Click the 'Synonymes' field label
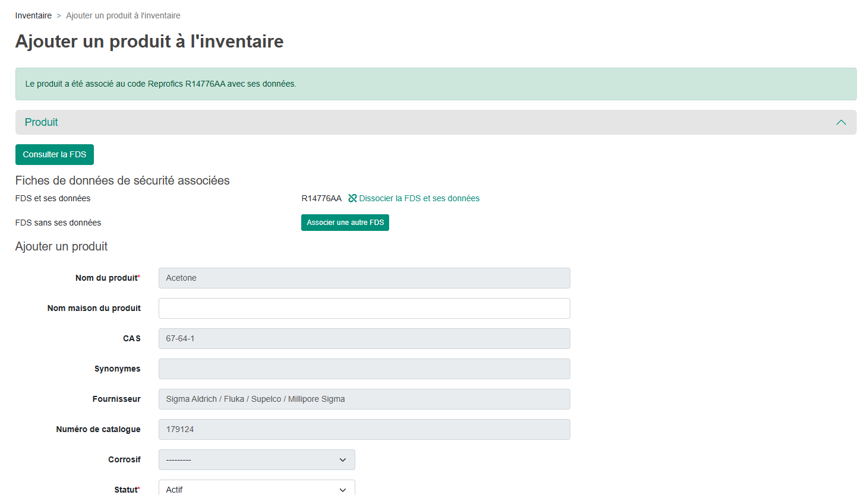This screenshot has width=868, height=495. point(118,369)
